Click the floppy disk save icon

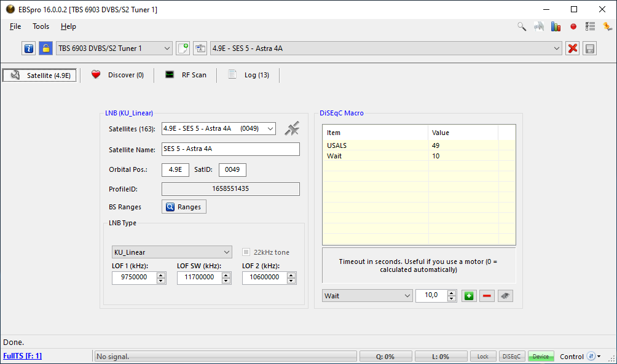tap(590, 48)
